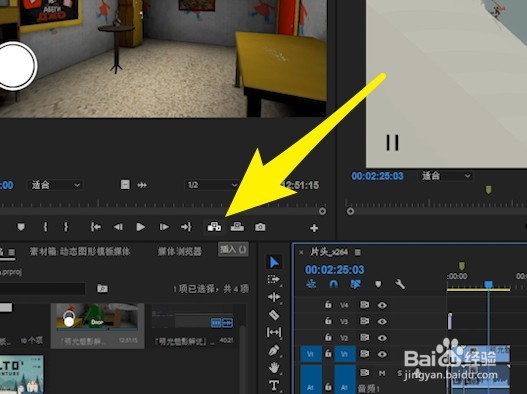Export a frame with the camera icon
This screenshot has height=394, width=527.
260,227
